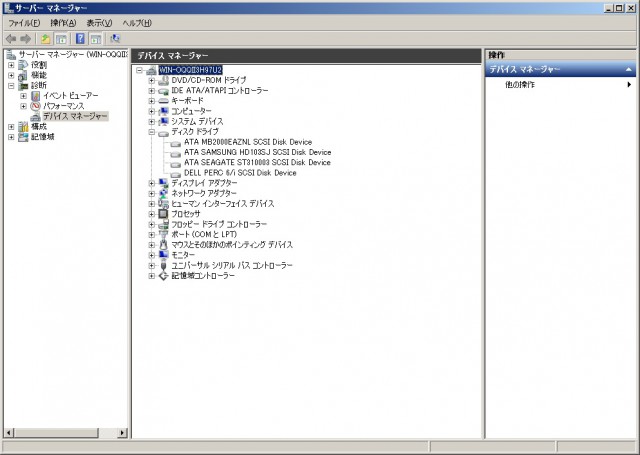The height and width of the screenshot is (455, 640).
Task: Click 他の操作 in the actions pane
Action: point(520,85)
